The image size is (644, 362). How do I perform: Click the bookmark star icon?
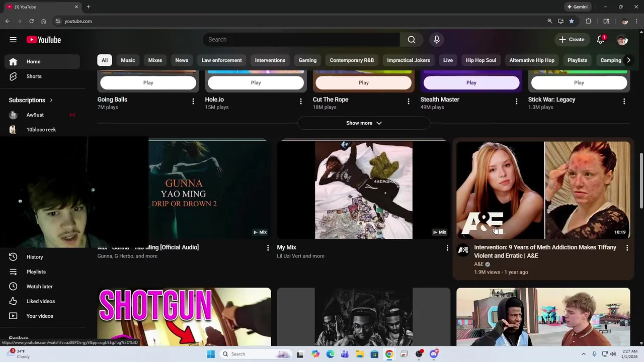point(572,21)
